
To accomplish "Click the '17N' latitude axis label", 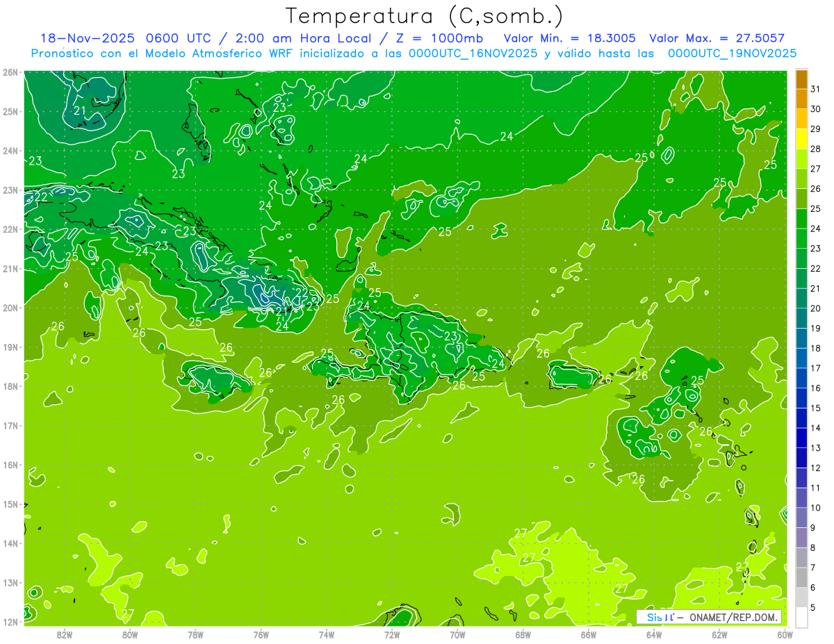I will point(10,426).
